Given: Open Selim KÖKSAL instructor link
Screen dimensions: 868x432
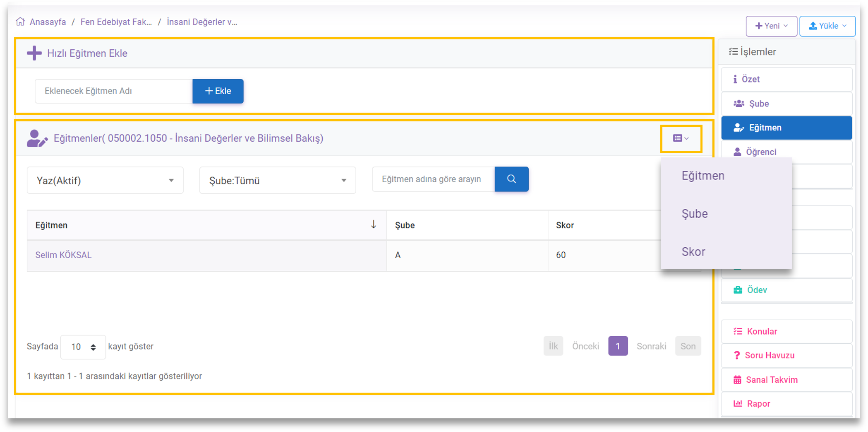Looking at the screenshot, I should click(63, 255).
